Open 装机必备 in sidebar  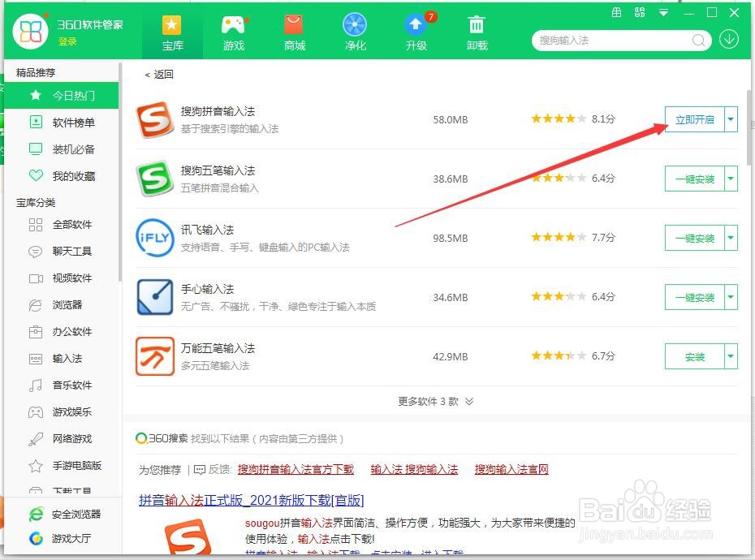61,149
